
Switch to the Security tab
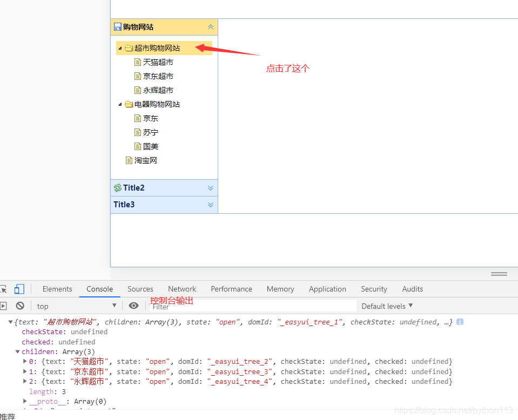(374, 289)
